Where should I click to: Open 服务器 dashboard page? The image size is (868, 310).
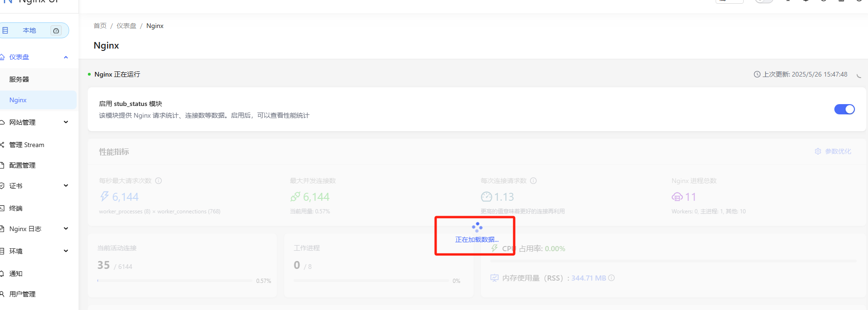tap(19, 79)
